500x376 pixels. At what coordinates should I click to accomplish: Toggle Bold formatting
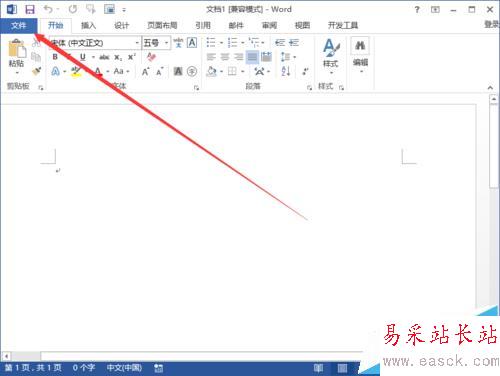pyautogui.click(x=55, y=57)
